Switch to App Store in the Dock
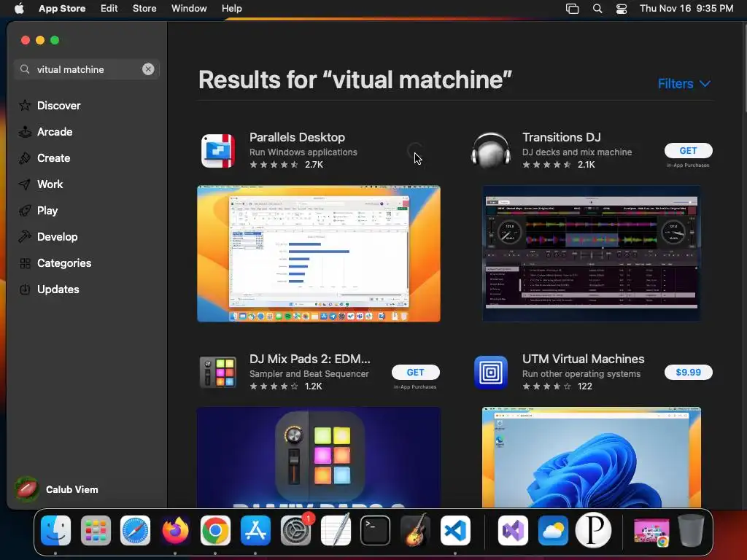Viewport: 747px width, 560px height. tap(255, 530)
